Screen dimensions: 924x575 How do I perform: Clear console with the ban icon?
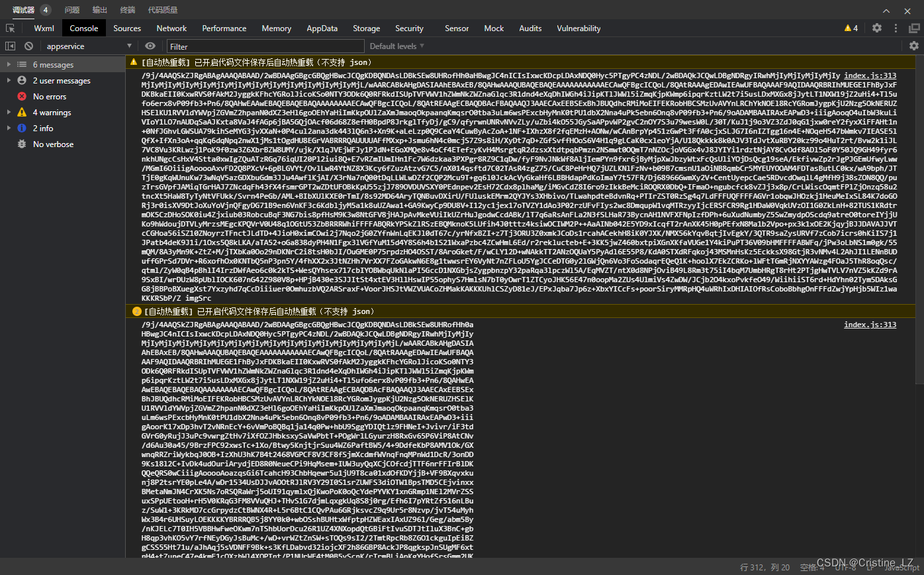pyautogui.click(x=29, y=46)
